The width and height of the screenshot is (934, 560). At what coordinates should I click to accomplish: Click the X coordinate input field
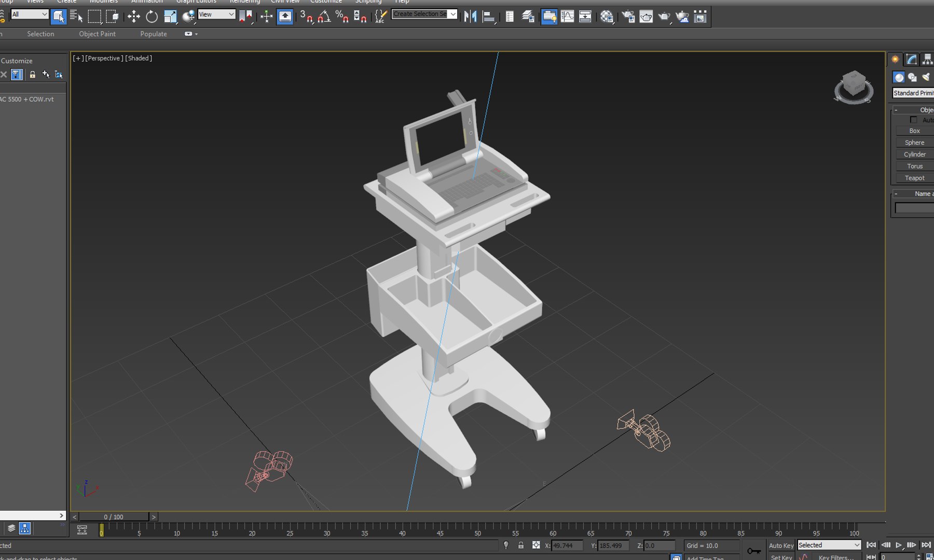[567, 545]
